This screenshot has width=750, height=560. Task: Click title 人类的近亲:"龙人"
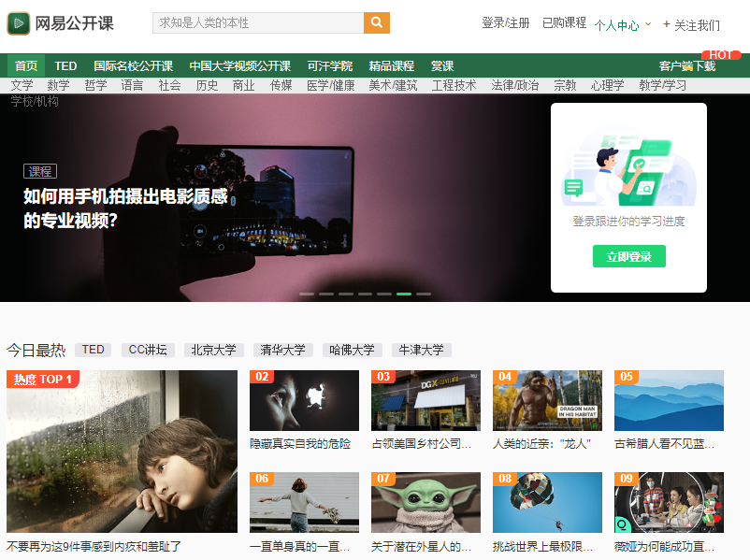[x=542, y=444]
